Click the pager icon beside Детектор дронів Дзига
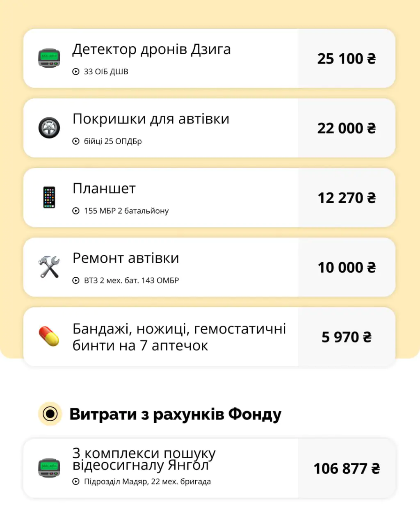 [49, 58]
